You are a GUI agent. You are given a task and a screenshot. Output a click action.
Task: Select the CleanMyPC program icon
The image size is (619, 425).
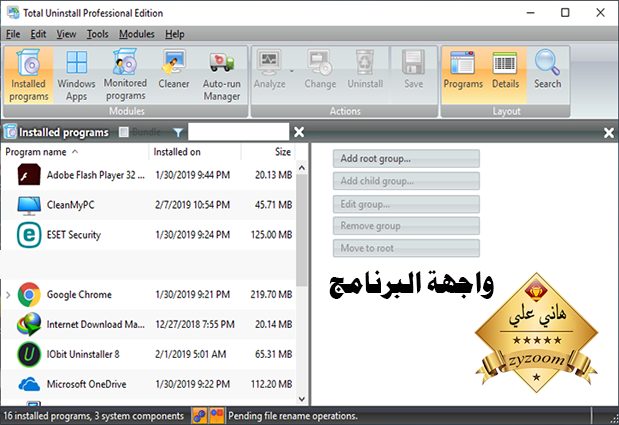pos(29,205)
